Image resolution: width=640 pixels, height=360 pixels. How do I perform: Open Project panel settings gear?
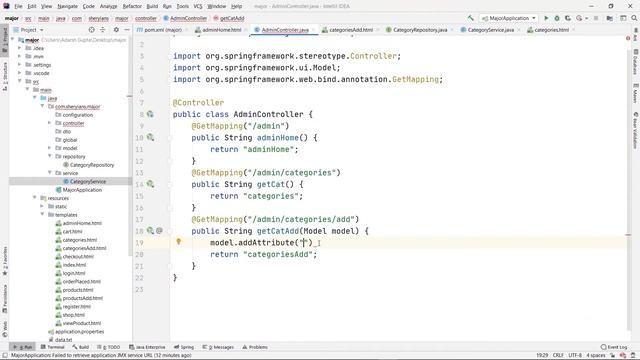pyautogui.click(x=116, y=30)
